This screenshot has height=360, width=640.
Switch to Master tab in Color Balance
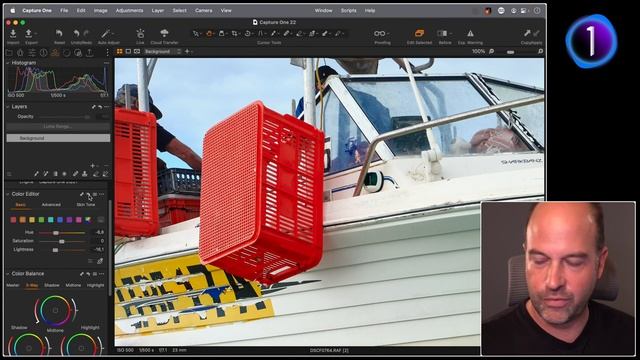click(13, 285)
